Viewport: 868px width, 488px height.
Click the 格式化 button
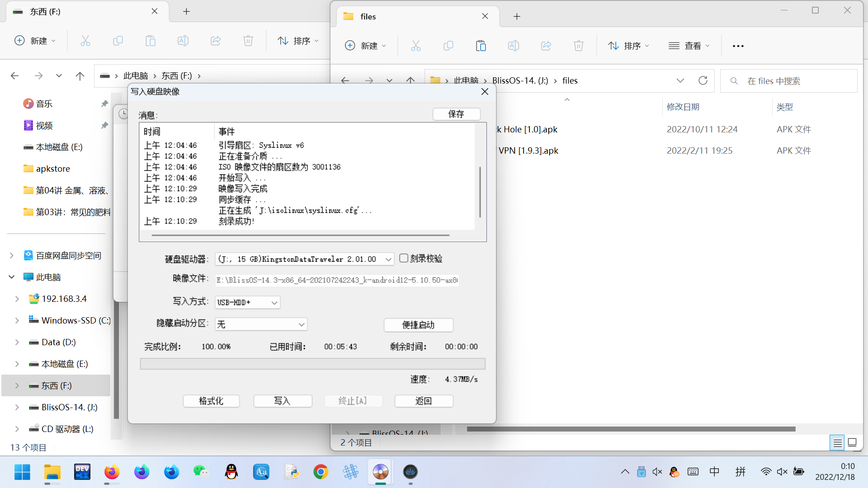[211, 401]
